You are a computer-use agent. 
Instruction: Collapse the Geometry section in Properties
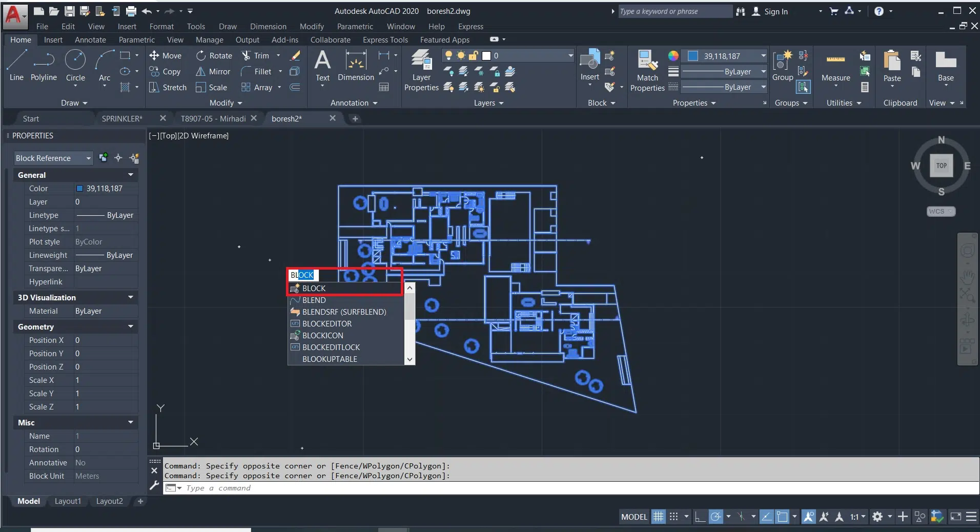click(131, 326)
